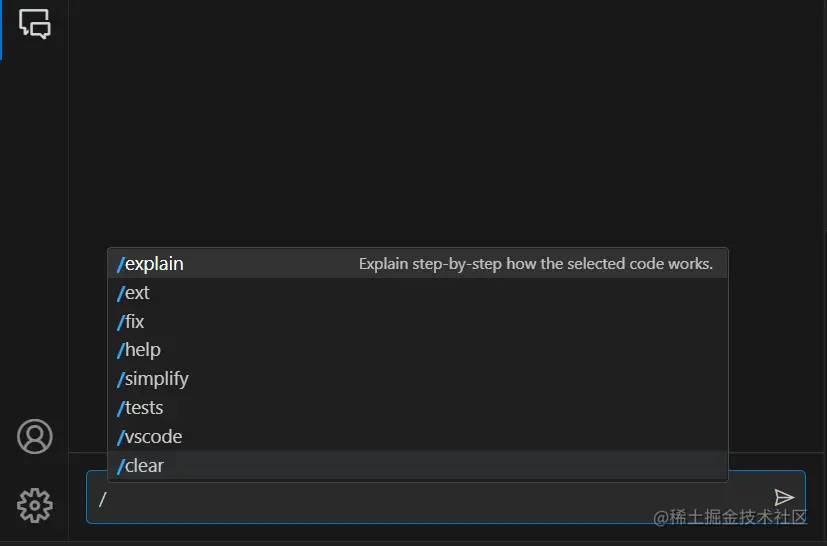Image resolution: width=827 pixels, height=546 pixels.
Task: Choose the /ext command suggestion
Action: click(x=138, y=293)
